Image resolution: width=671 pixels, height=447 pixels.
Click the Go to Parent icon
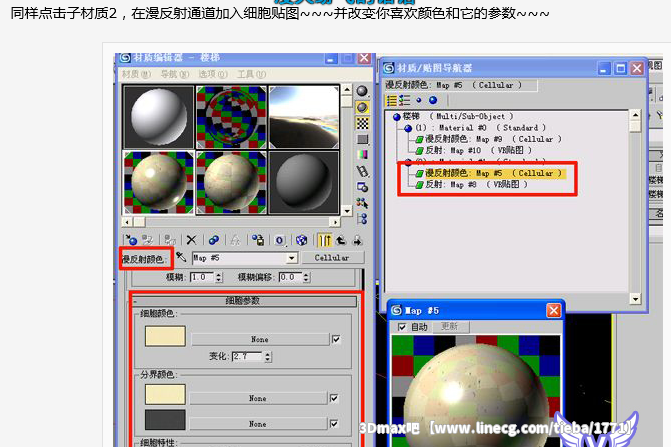click(341, 240)
